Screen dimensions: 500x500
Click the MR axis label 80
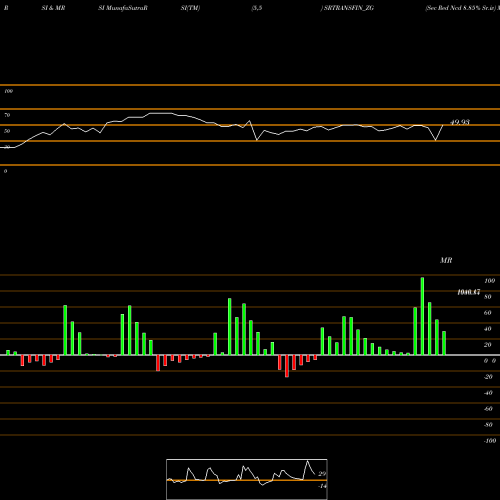(x=488, y=297)
